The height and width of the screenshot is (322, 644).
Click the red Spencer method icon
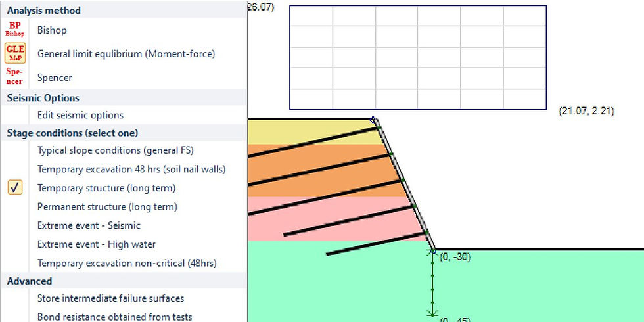click(x=14, y=77)
